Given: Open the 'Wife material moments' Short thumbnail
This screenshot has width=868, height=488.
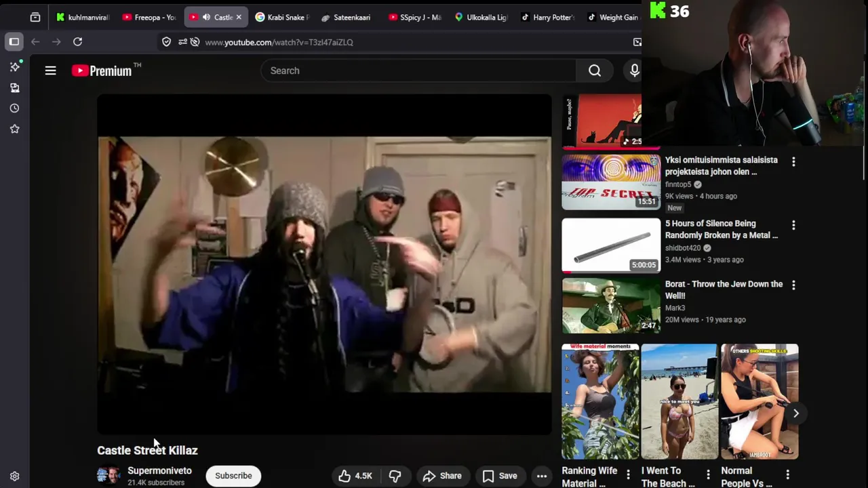Looking at the screenshot, I should tap(600, 401).
